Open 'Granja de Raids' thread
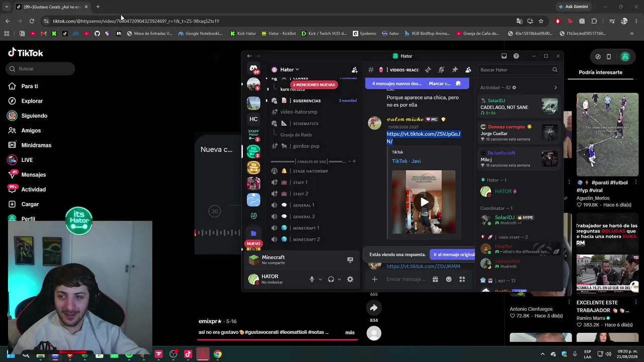 pyautogui.click(x=296, y=135)
